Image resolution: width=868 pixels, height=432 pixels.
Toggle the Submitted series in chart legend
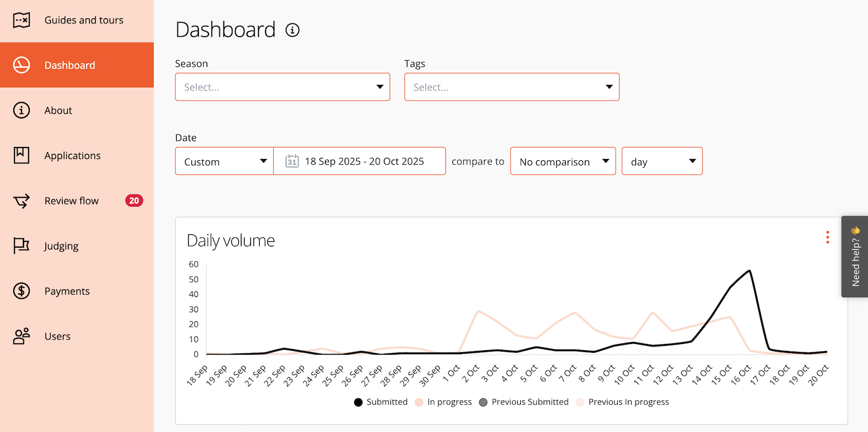[x=380, y=402]
